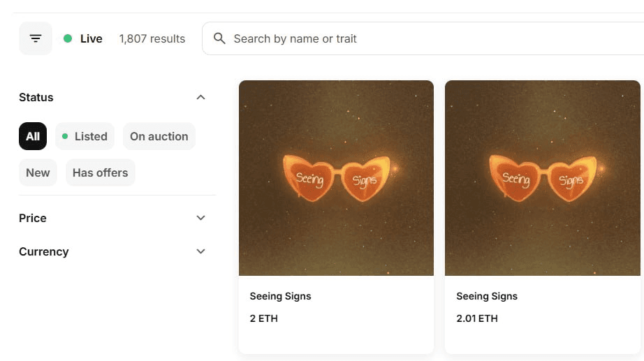The height and width of the screenshot is (361, 644).
Task: Click the Seeing Signs title above 2.01 ETH
Action: [487, 296]
